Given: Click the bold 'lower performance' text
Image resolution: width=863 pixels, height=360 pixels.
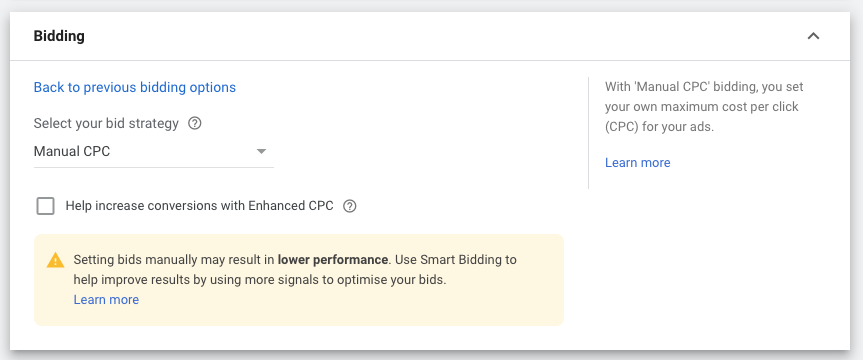Looking at the screenshot, I should click(333, 259).
